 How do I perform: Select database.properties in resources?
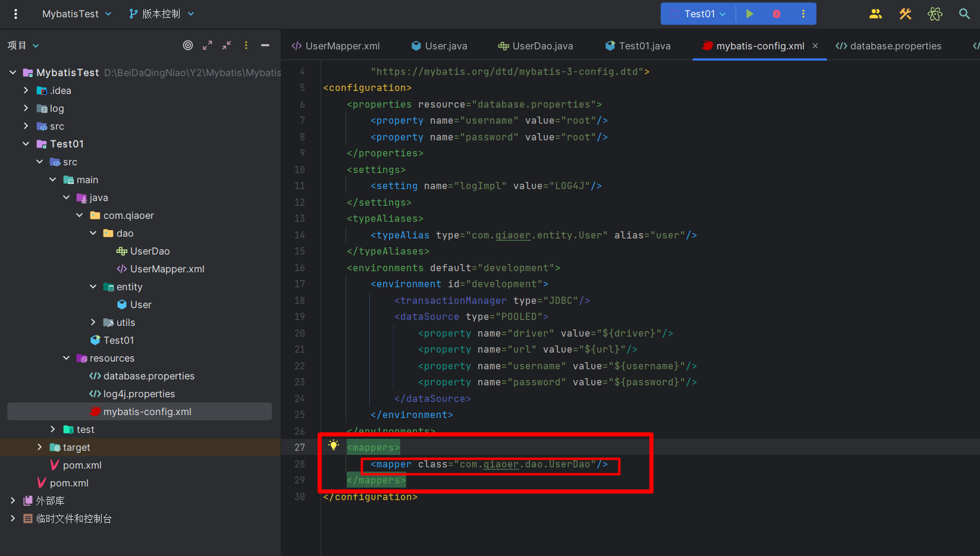(142, 376)
